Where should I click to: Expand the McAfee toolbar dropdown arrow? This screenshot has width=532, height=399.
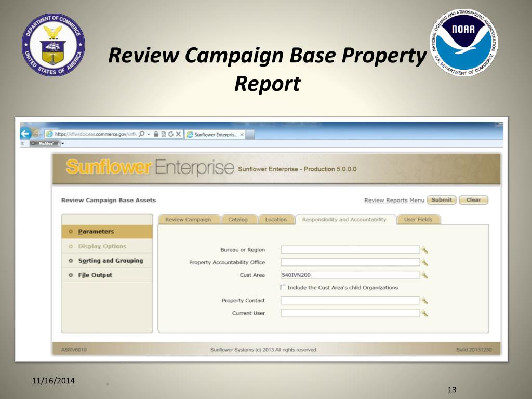(x=63, y=143)
